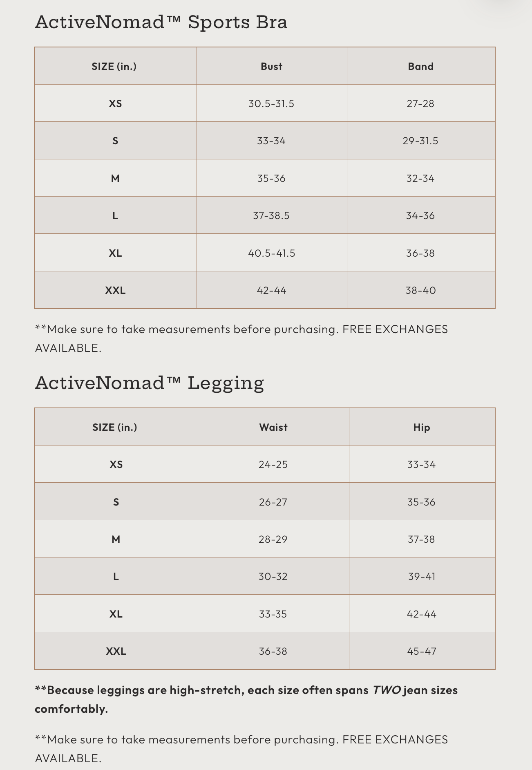Viewport: 532px width, 770px height.
Task: Click the ActiveNomad Sports Bra heading
Action: tap(161, 22)
